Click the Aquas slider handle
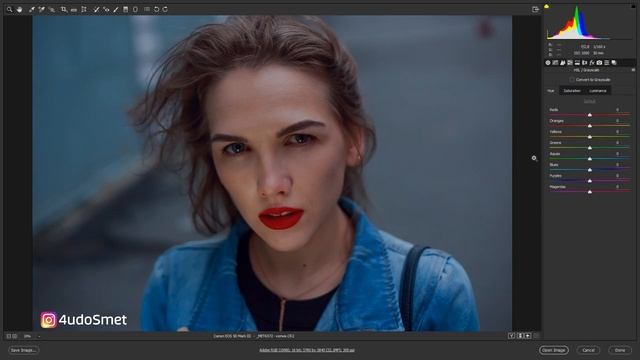The image size is (640, 360). [590, 159]
